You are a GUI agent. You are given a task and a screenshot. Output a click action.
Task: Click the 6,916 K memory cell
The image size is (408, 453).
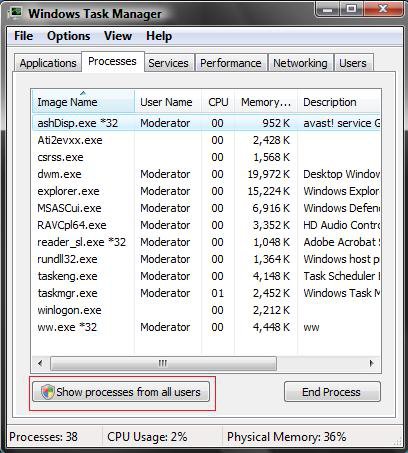click(271, 208)
